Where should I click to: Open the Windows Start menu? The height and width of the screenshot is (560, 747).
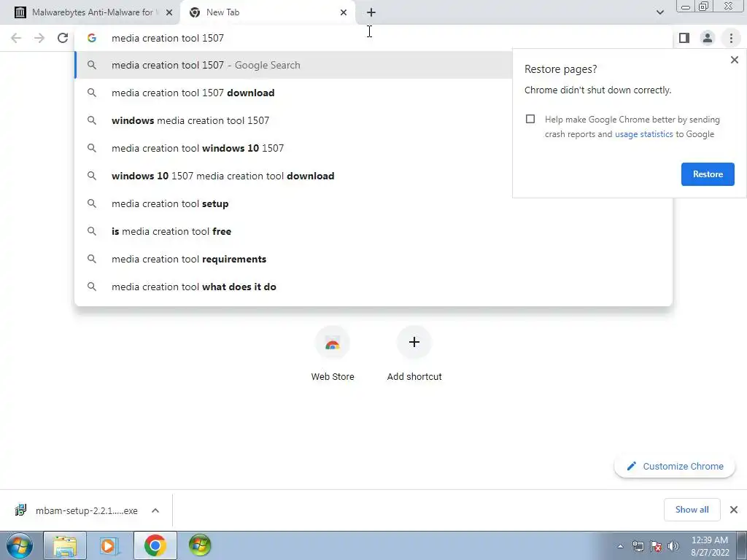pos(20,545)
